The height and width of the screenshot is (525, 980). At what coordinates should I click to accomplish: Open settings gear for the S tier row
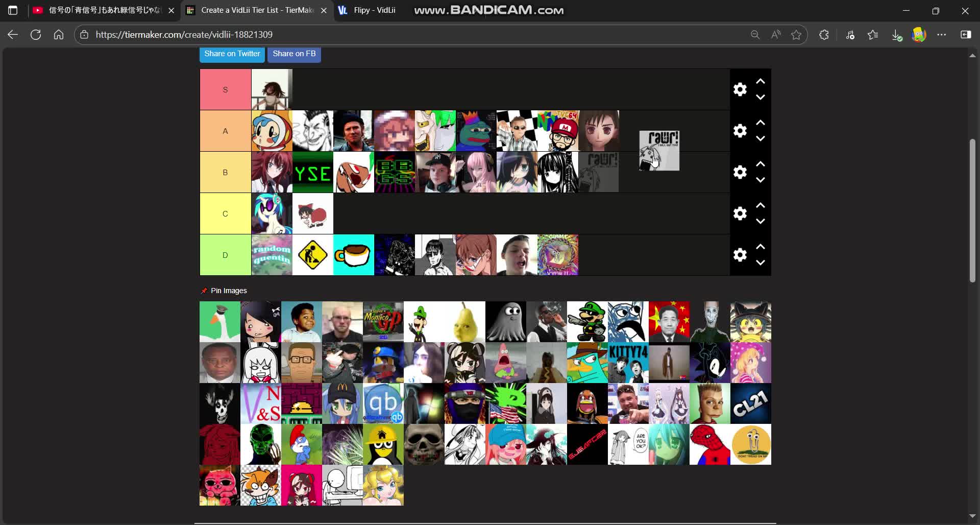click(x=740, y=89)
